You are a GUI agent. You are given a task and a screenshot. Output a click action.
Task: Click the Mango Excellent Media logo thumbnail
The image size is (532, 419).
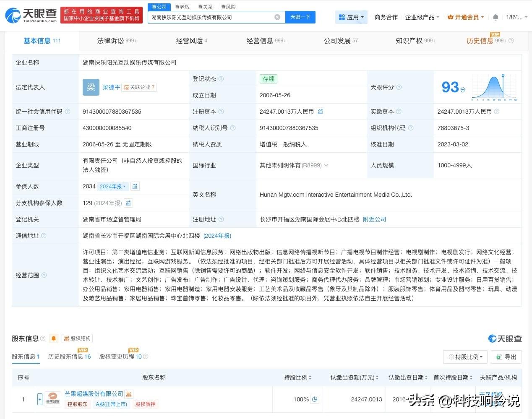point(52,399)
